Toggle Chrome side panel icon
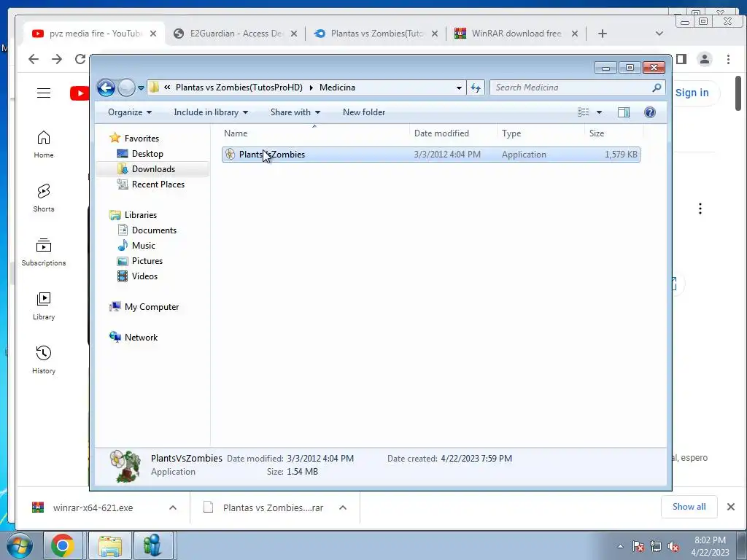The width and height of the screenshot is (747, 560). click(681, 59)
